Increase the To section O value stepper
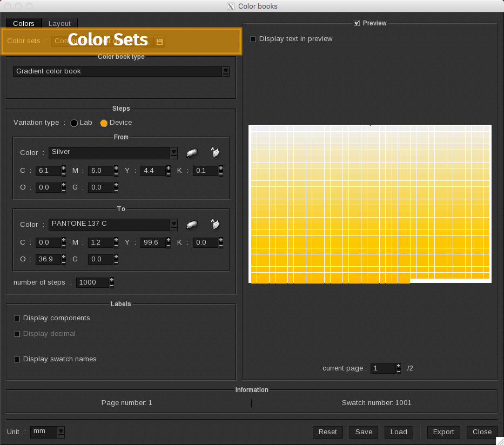Viewport: 504px width, 445px height. tap(64, 257)
